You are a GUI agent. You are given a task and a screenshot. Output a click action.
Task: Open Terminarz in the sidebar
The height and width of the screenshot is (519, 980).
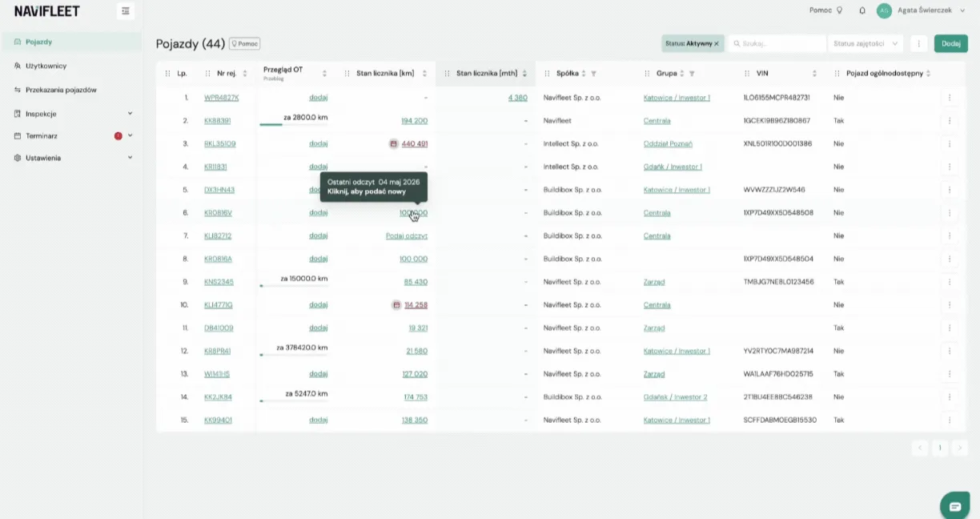42,136
